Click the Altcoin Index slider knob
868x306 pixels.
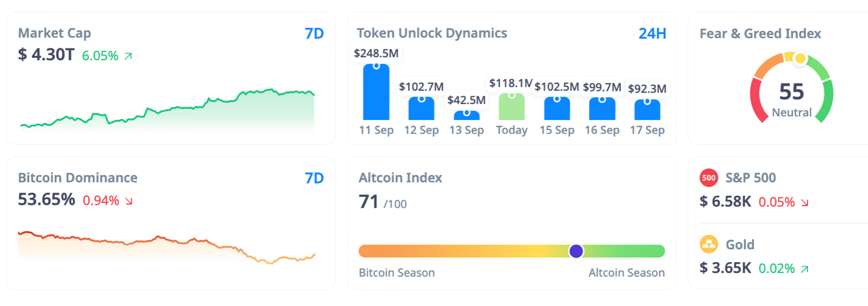point(576,251)
